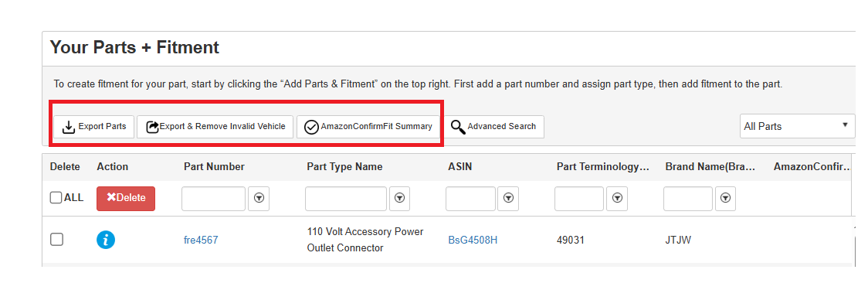Open Part Number column filter icon

[x=259, y=198]
